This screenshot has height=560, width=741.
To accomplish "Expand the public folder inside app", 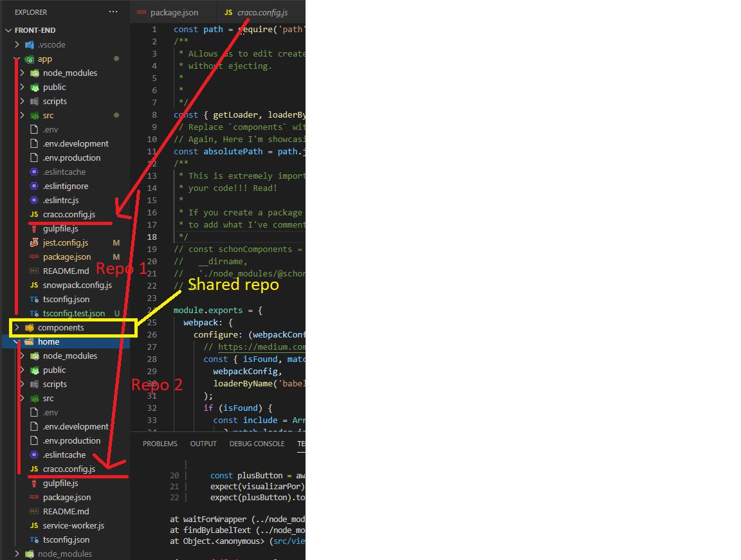I will click(23, 87).
